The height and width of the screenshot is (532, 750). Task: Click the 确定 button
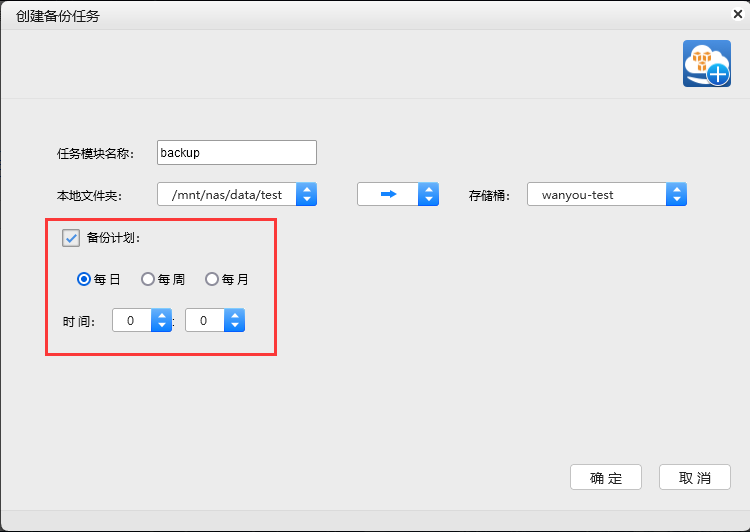click(606, 477)
